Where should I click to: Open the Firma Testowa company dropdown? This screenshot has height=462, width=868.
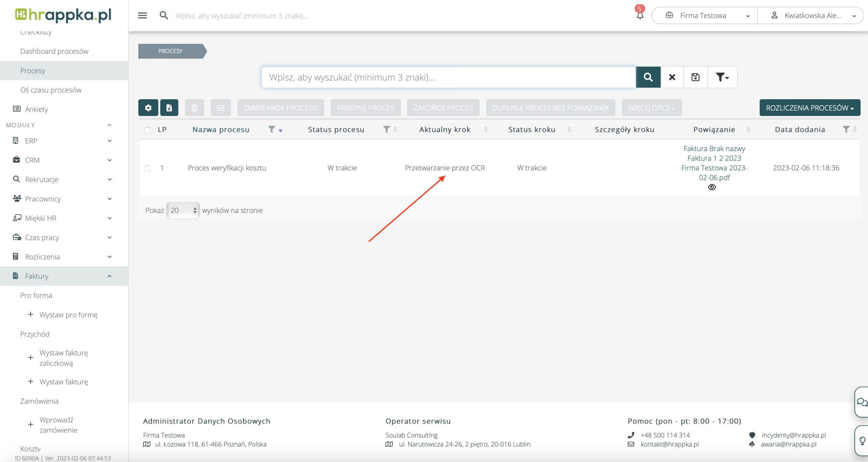(x=704, y=16)
